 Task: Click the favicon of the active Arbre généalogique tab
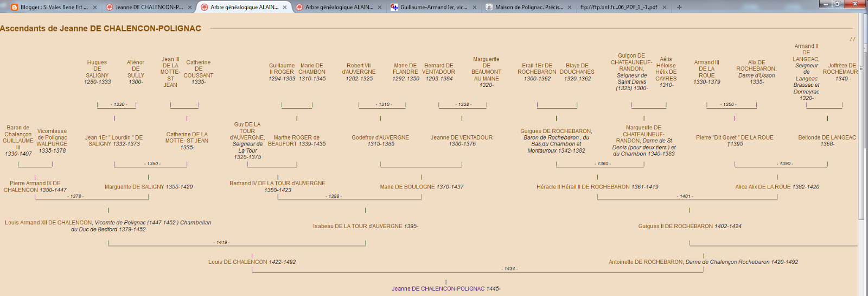click(x=205, y=7)
